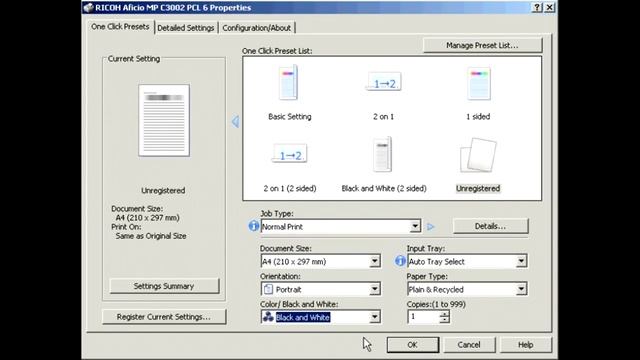Click the Job Type info icon

253,226
